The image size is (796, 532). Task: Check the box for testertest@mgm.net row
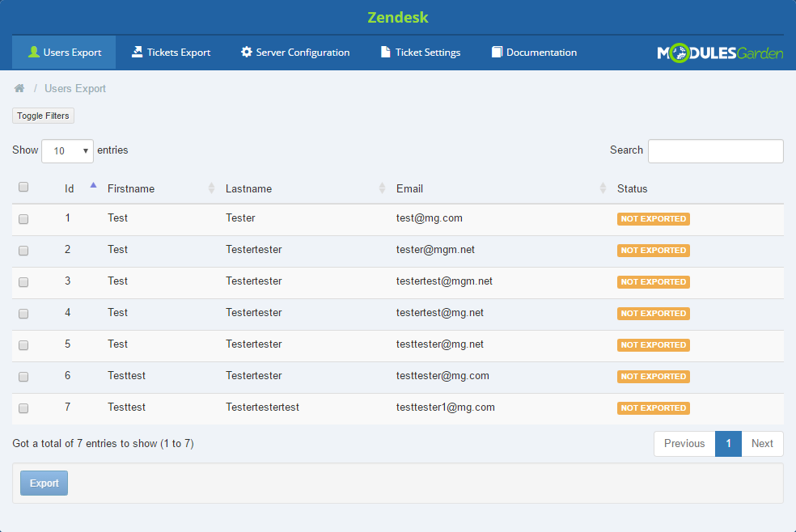coord(23,282)
